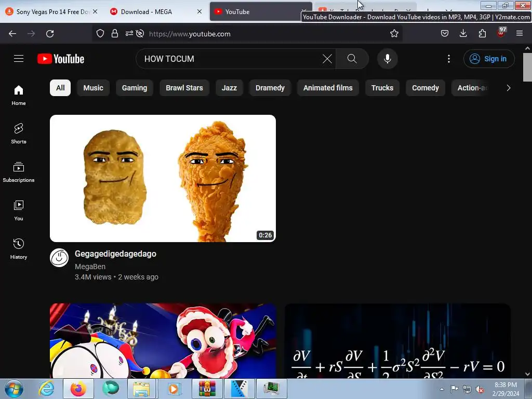Click the browser back arrow
Viewport: 532px width, 399px height.
tap(12, 34)
